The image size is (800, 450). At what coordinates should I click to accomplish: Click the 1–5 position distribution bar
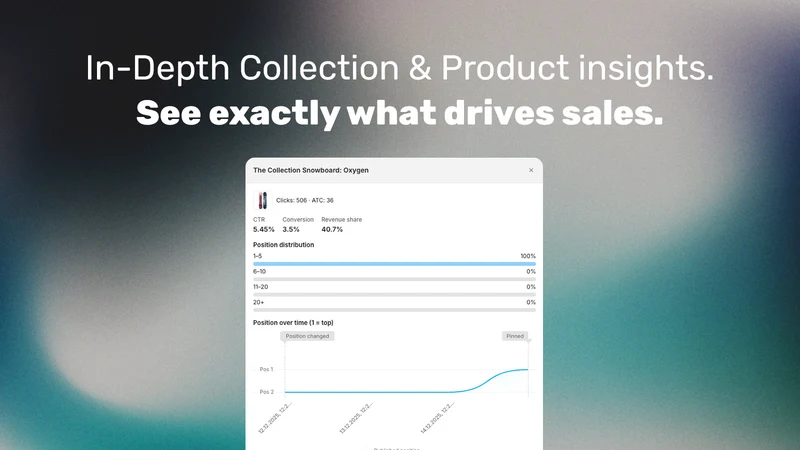[x=394, y=264]
